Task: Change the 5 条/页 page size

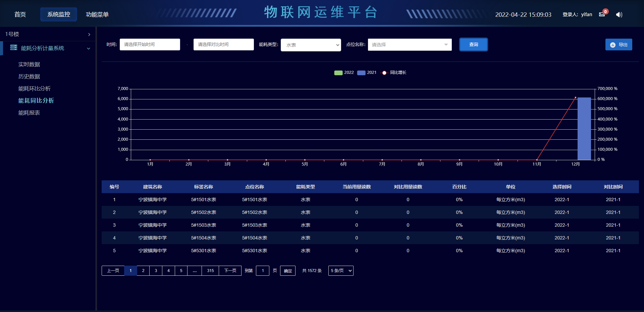Action: (341, 271)
